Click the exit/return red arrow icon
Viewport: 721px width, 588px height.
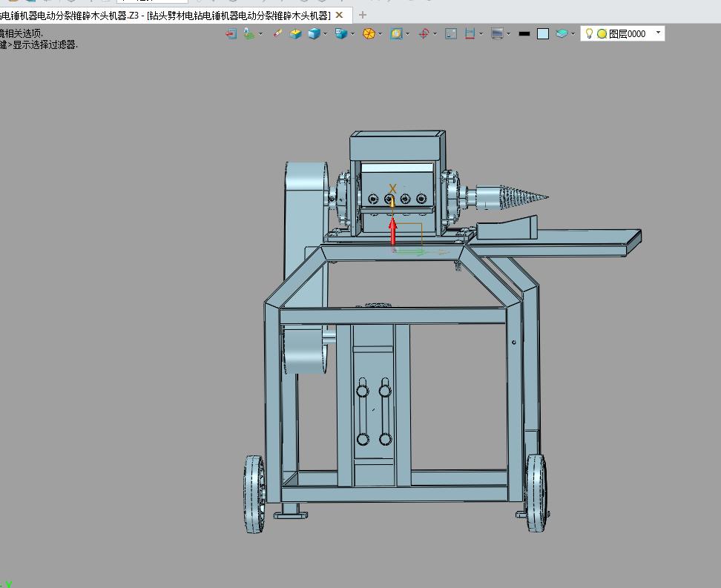pyautogui.click(x=231, y=33)
